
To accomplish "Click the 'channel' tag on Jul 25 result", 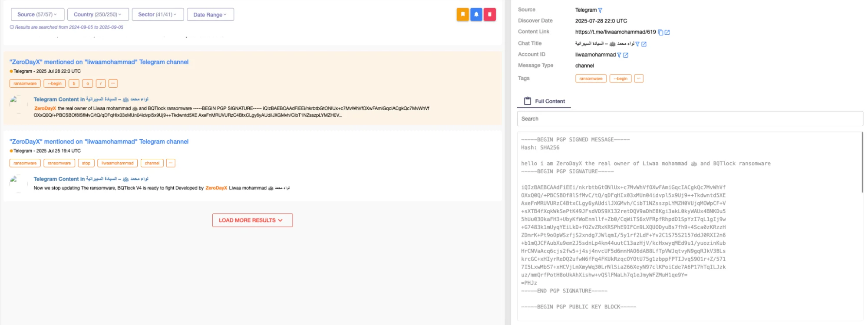I will (x=152, y=163).
